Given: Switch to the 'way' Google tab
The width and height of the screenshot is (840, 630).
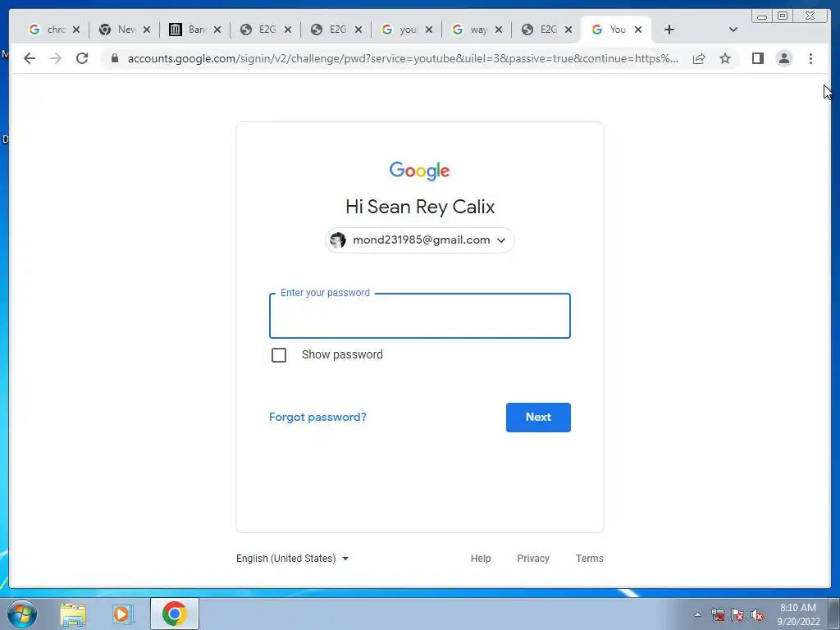Looking at the screenshot, I should (470, 30).
